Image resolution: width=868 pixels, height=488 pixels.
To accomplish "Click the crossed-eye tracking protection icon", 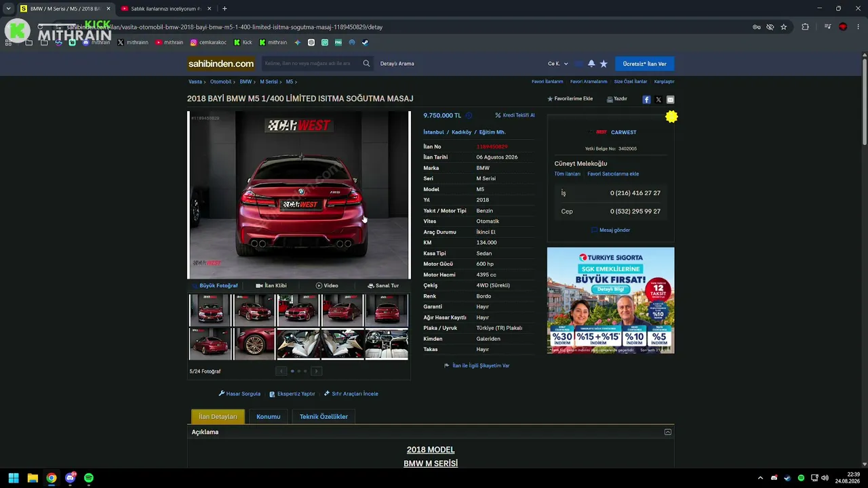I will pos(770,27).
